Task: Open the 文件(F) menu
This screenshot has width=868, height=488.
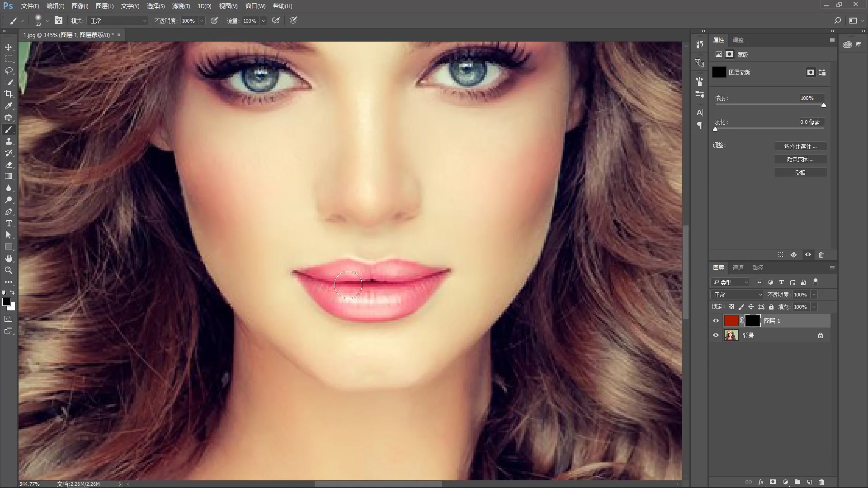Action: click(30, 6)
